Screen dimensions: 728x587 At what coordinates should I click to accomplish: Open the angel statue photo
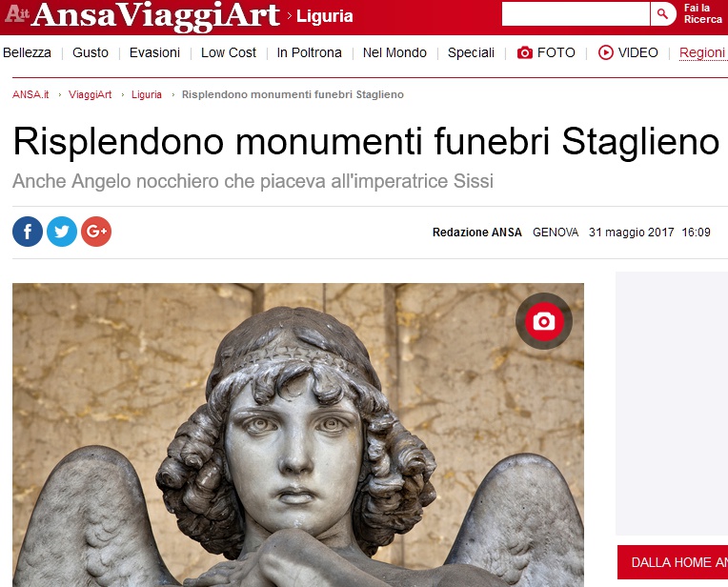click(x=298, y=435)
